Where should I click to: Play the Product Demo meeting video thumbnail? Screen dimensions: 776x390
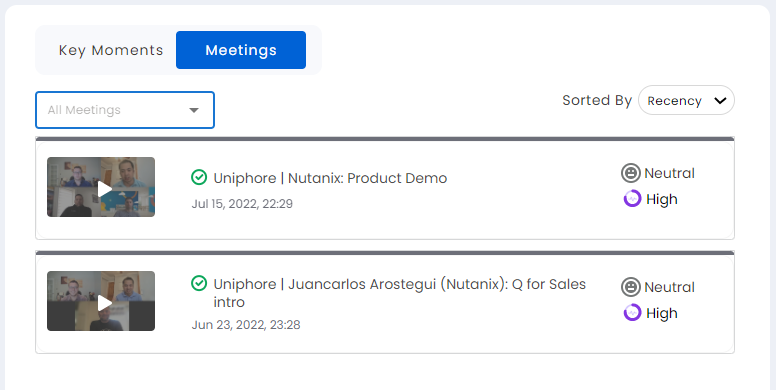(101, 187)
